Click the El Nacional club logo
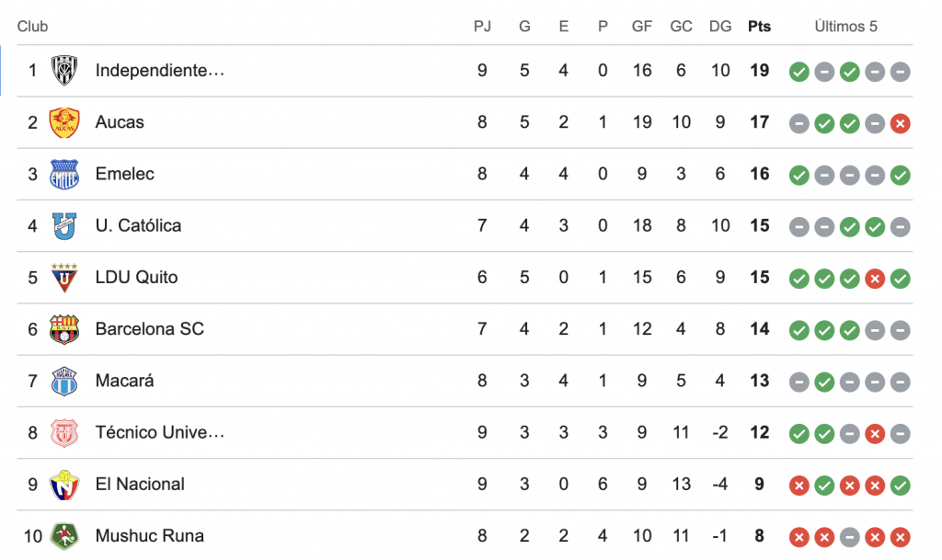The image size is (942, 560). point(64,484)
